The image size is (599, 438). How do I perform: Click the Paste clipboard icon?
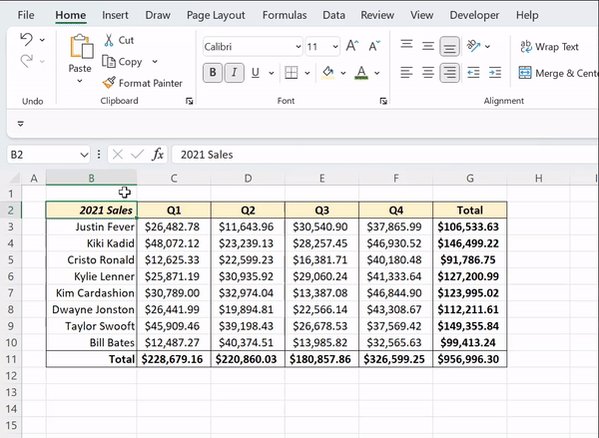click(81, 47)
